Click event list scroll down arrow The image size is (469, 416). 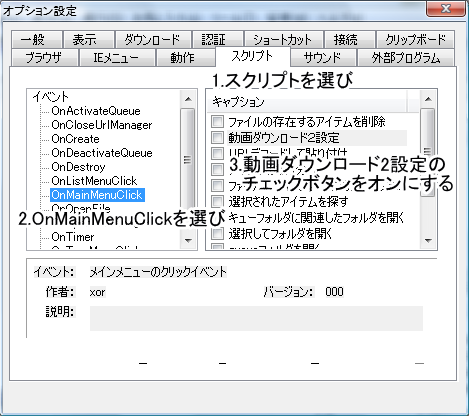coord(188,240)
